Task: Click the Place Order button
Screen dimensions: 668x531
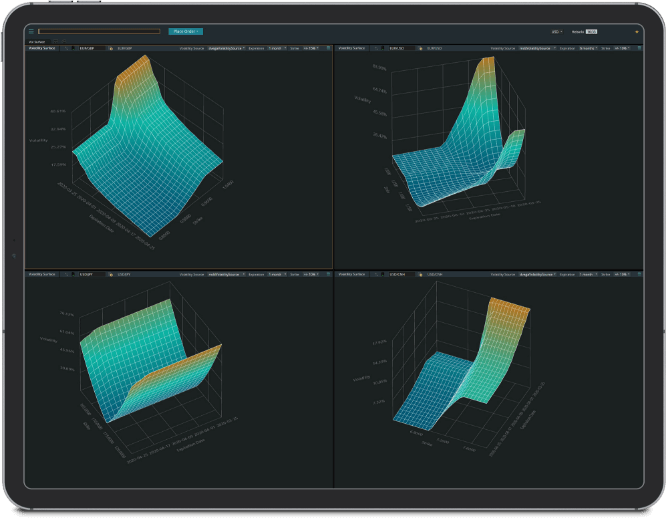Action: pos(185,31)
